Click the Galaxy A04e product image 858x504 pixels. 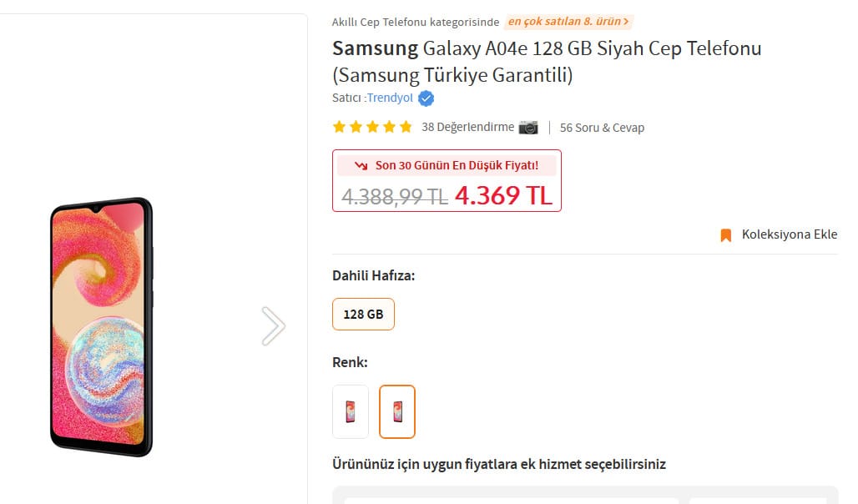(102, 327)
